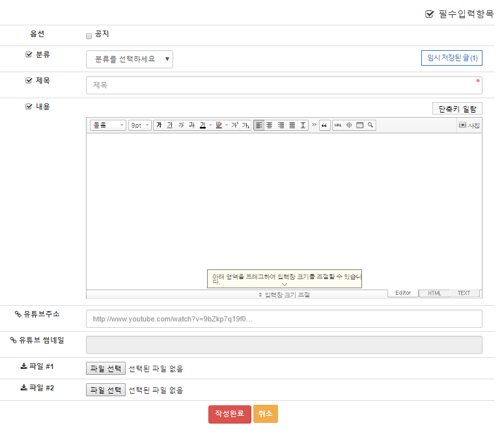
Task: Apply underline formatting in the editor
Action: point(170,125)
